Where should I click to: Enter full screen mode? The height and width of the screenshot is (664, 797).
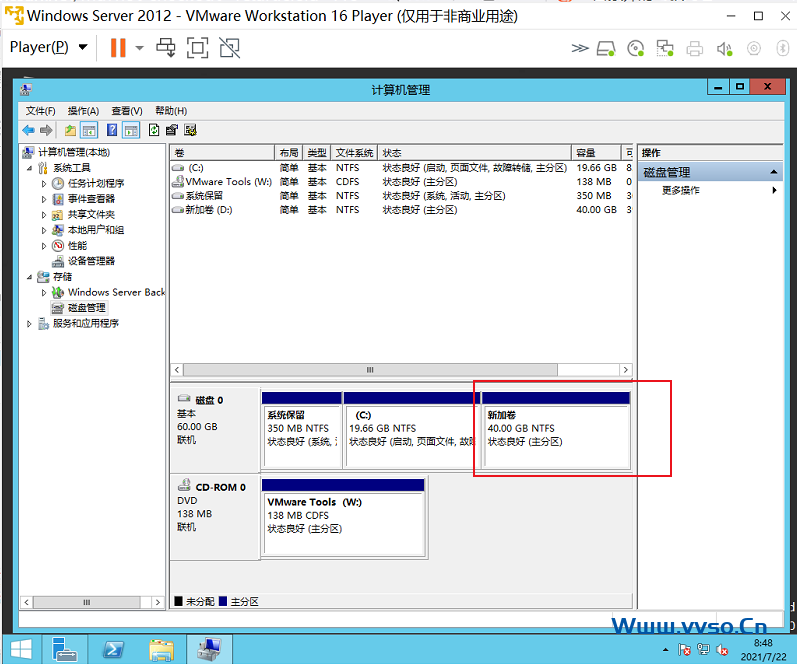point(197,48)
